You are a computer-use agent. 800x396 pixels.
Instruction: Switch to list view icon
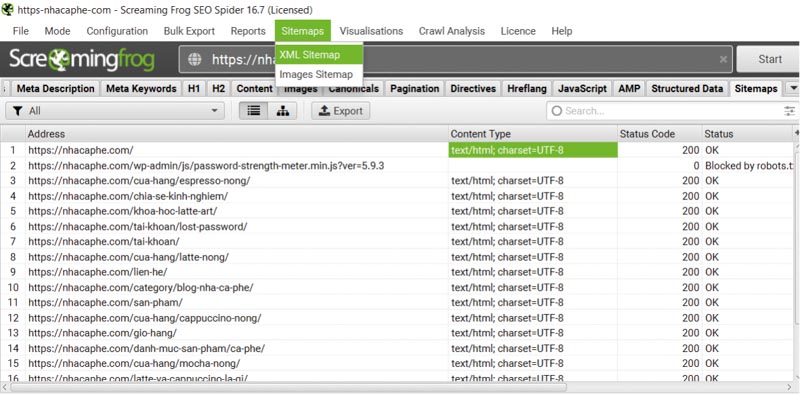254,111
